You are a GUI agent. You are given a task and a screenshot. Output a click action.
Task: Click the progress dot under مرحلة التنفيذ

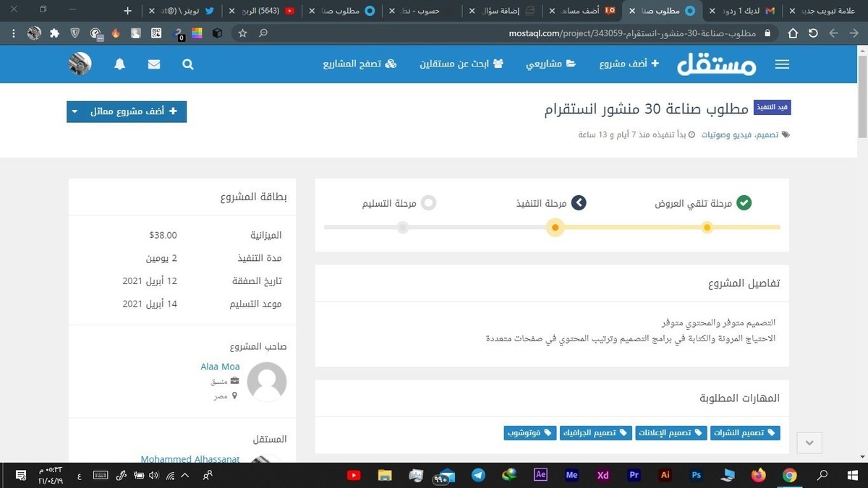click(x=555, y=228)
